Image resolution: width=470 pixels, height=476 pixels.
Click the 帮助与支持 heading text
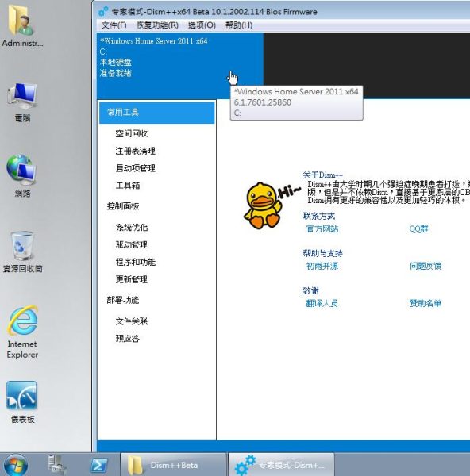(x=322, y=254)
